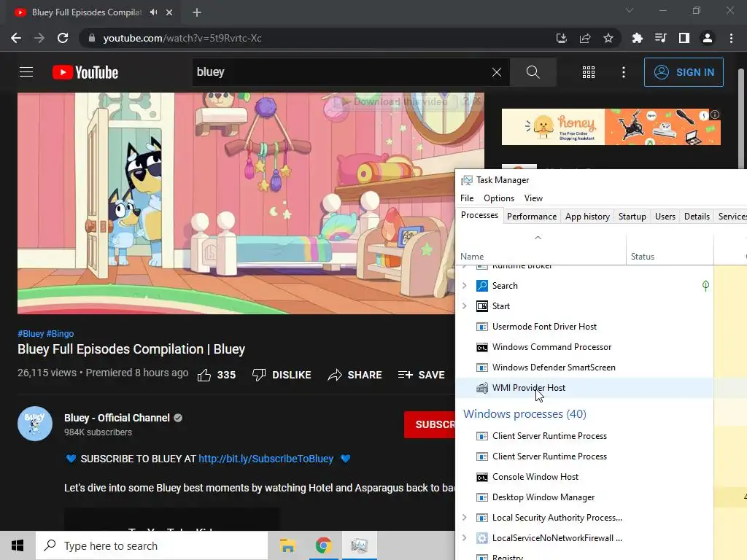Image resolution: width=747 pixels, height=560 pixels.
Task: Open Task Manager View menu
Action: click(x=533, y=198)
